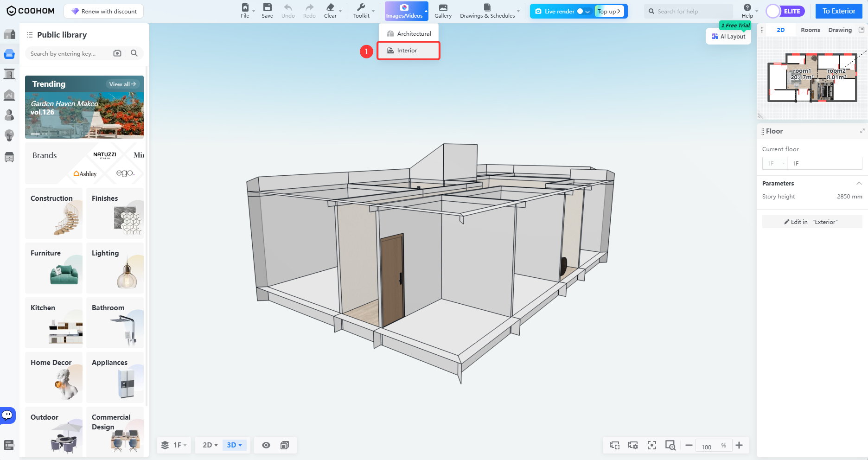868x460 pixels.
Task: Click View all in Trending
Action: point(123,84)
